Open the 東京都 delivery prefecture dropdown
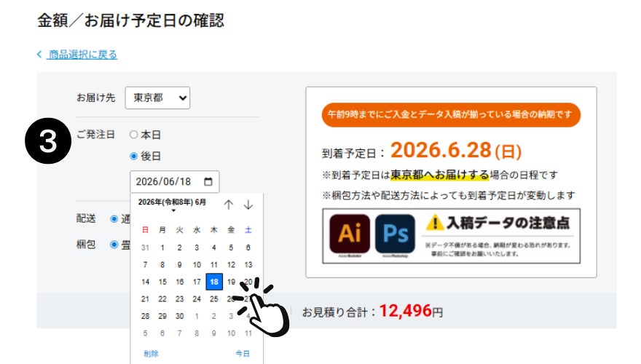This screenshot has width=641, height=364. (157, 98)
